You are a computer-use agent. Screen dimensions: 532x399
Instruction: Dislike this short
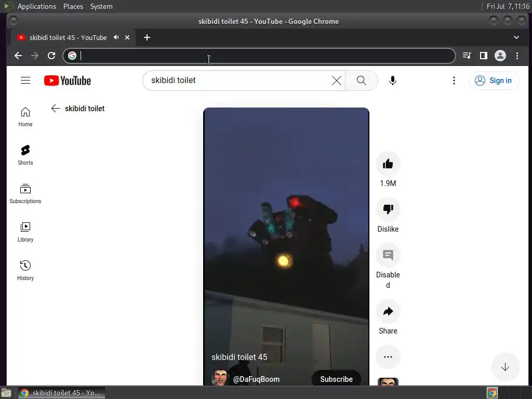pyautogui.click(x=388, y=209)
